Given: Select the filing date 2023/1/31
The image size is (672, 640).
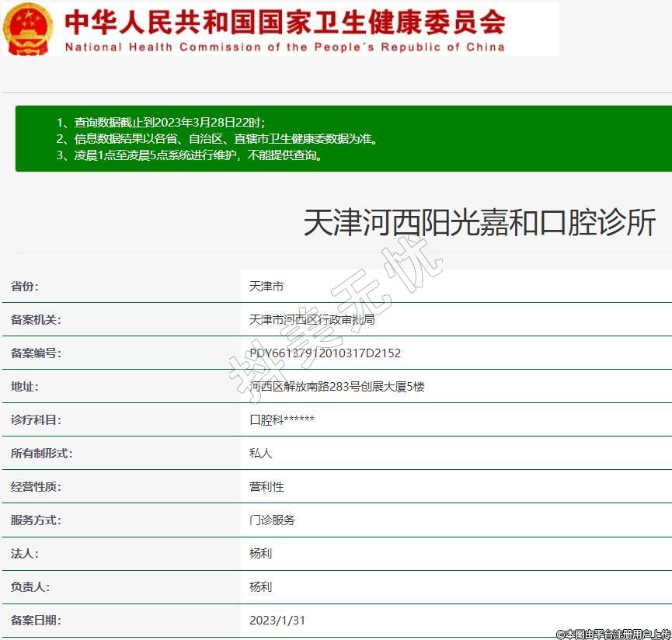Looking at the screenshot, I should pos(277,621).
